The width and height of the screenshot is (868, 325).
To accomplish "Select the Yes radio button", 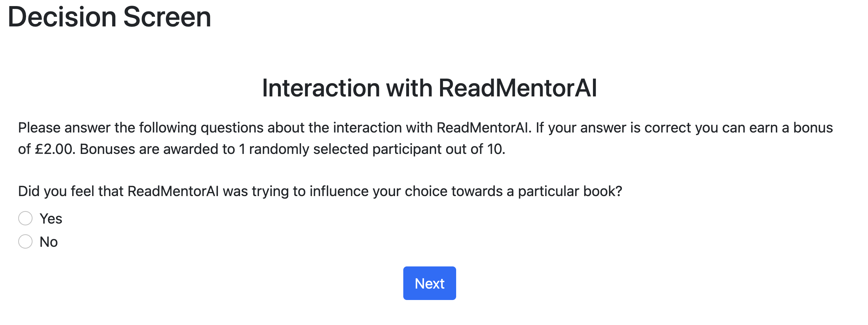I will click(25, 218).
